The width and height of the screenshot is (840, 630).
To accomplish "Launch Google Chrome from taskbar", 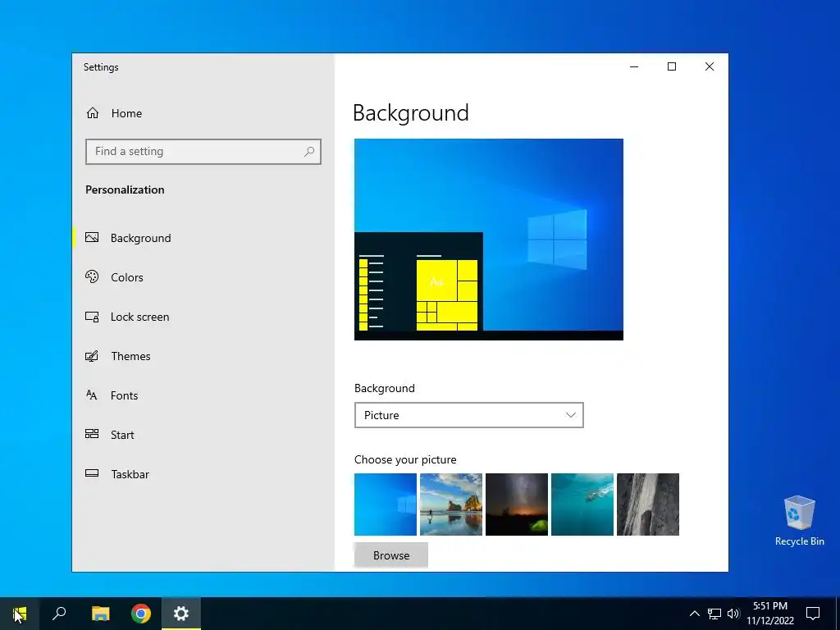I will pyautogui.click(x=141, y=614).
